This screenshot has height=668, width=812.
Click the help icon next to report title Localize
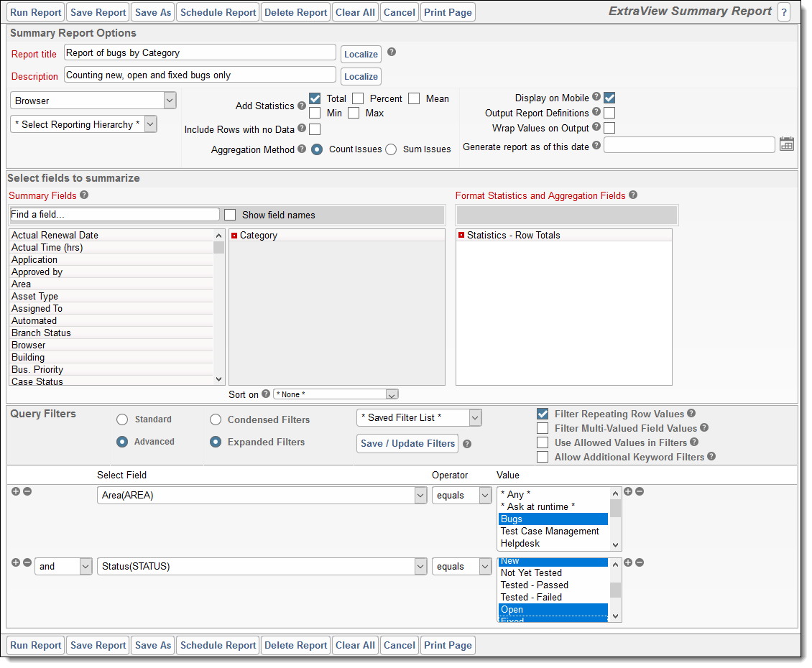392,52
